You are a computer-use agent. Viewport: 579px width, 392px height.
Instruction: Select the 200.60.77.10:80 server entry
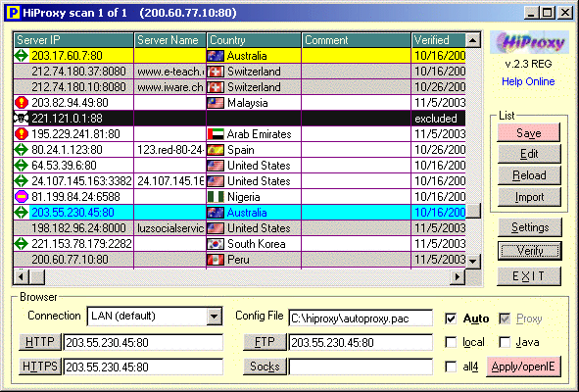240,260
